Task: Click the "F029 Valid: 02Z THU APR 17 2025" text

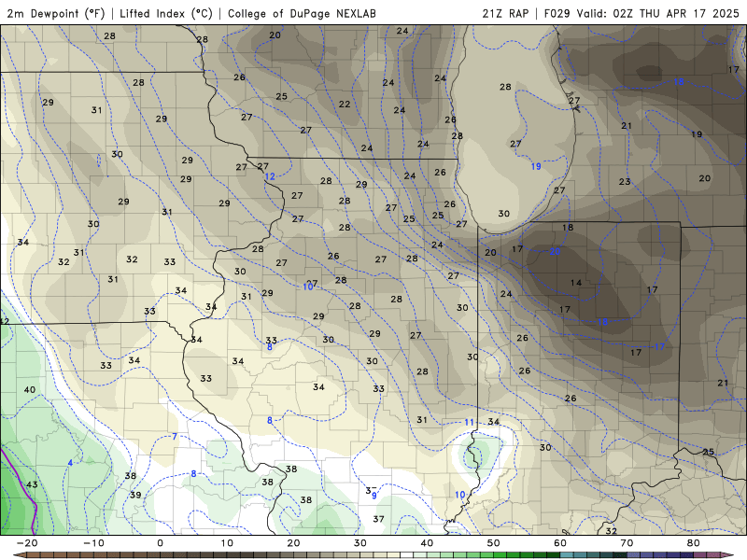Action: pos(641,13)
